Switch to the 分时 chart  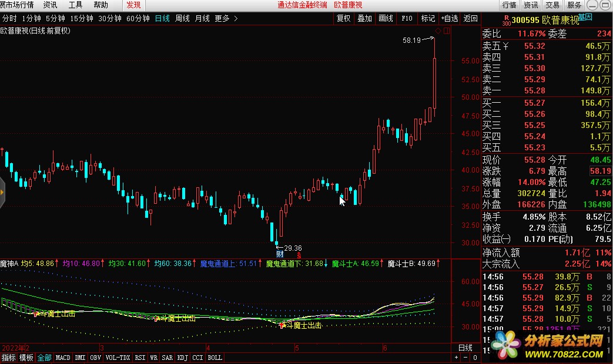pyautogui.click(x=9, y=18)
